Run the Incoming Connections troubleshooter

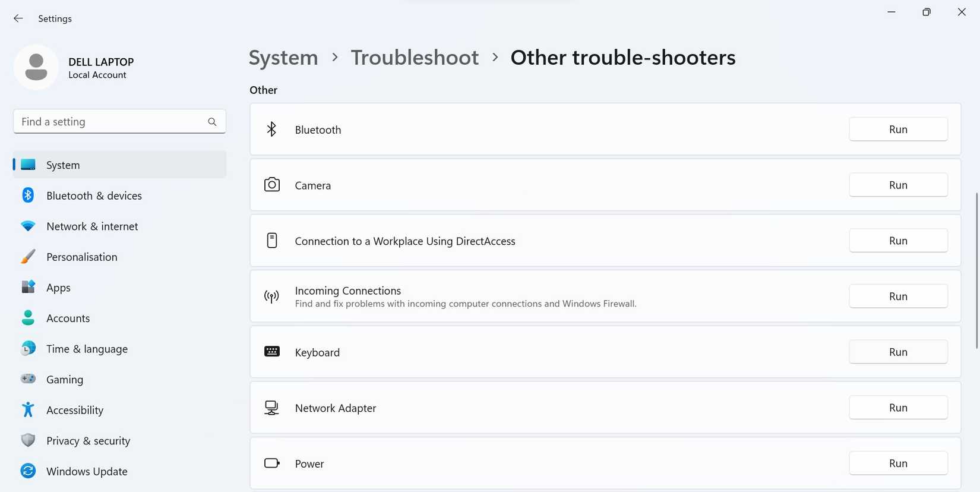coord(897,296)
